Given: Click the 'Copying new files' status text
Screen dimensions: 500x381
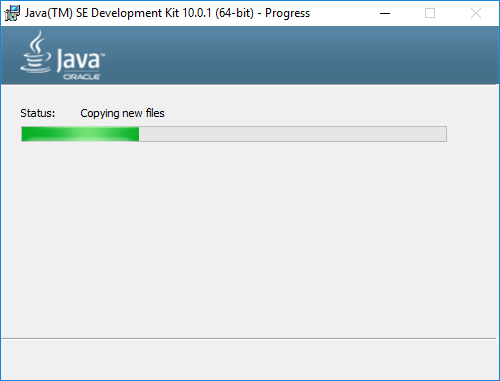Looking at the screenshot, I should point(122,113).
